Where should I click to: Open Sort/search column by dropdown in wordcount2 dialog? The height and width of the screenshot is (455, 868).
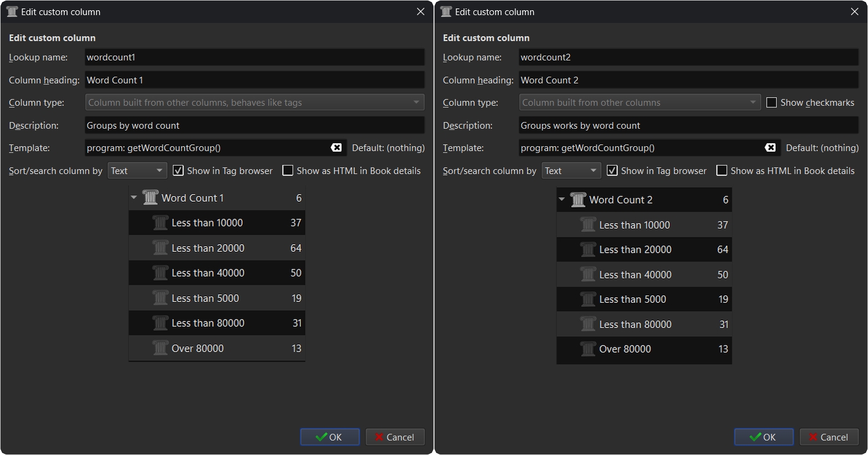[571, 170]
